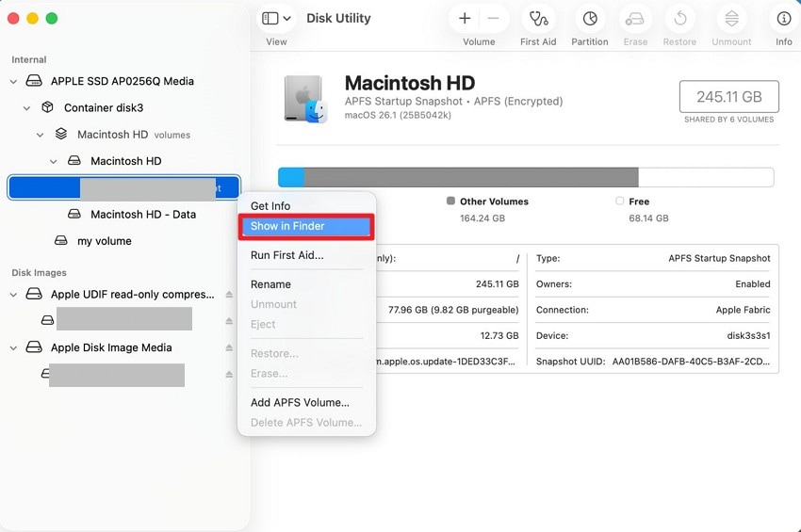
Task: Click the Snapshot UUID value
Action: point(691,362)
